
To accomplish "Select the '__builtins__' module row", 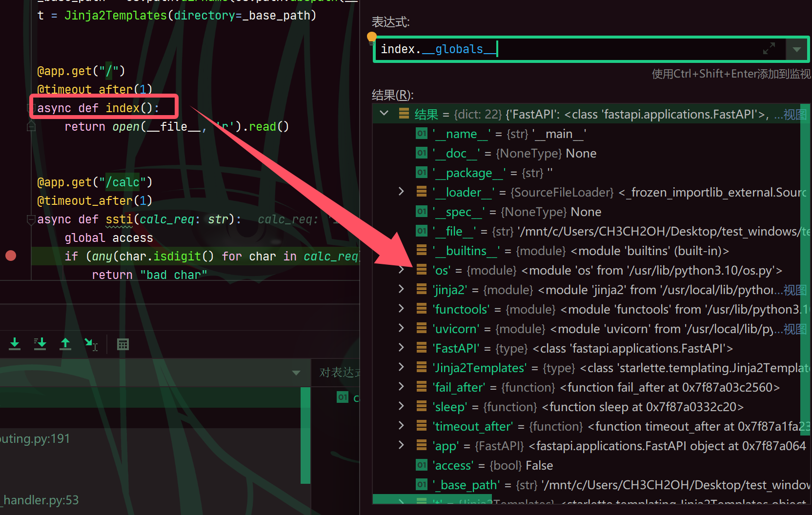I will click(587, 251).
